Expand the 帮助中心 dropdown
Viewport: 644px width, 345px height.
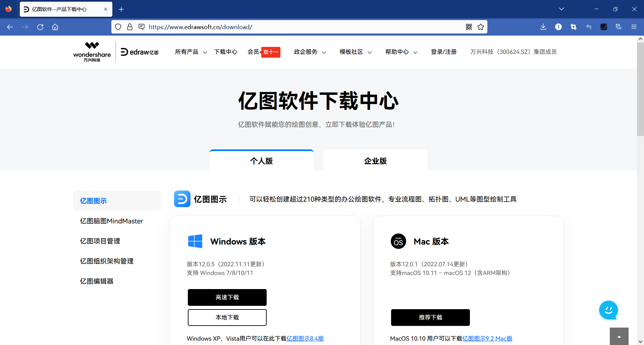tap(401, 52)
